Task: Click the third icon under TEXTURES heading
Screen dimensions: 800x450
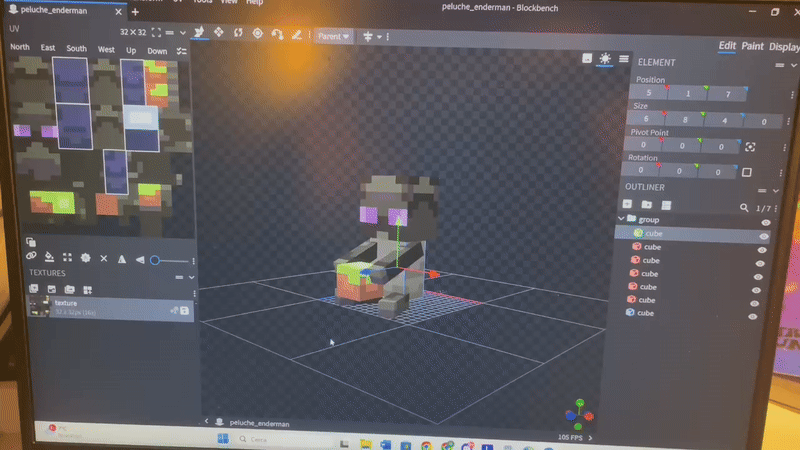Action: [69, 290]
